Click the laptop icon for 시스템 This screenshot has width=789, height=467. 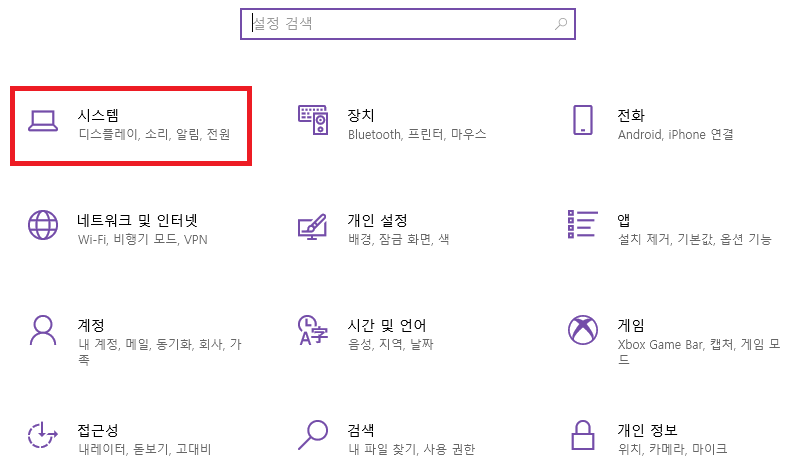pyautogui.click(x=43, y=121)
